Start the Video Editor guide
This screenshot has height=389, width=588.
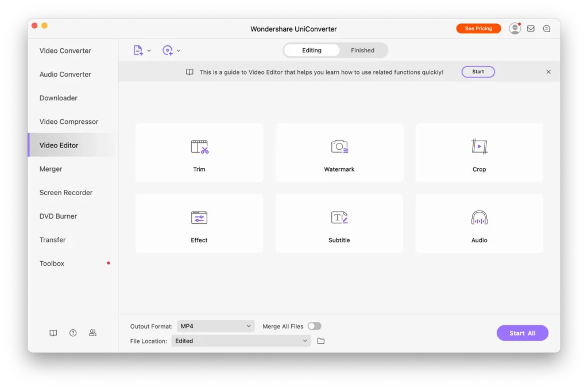(x=478, y=72)
